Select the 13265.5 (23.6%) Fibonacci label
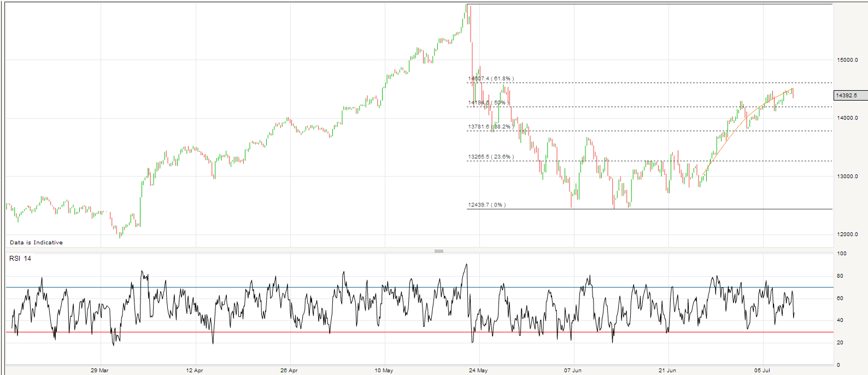The image size is (868, 375). point(490,157)
